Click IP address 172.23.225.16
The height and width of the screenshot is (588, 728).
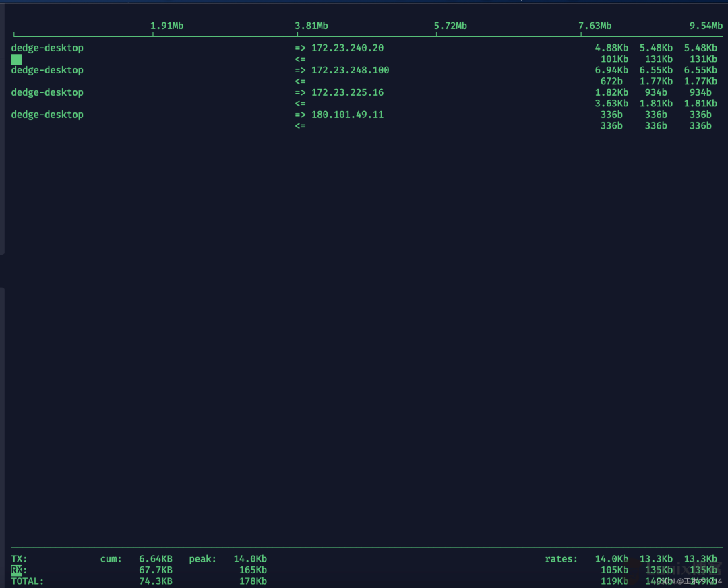(x=347, y=93)
